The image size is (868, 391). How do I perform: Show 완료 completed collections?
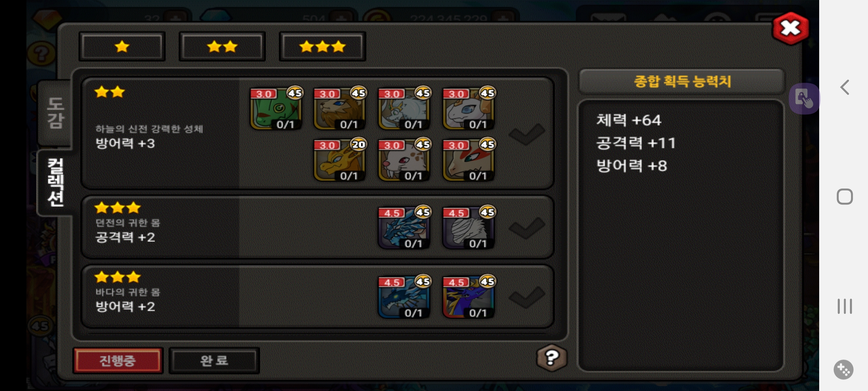[x=214, y=361]
